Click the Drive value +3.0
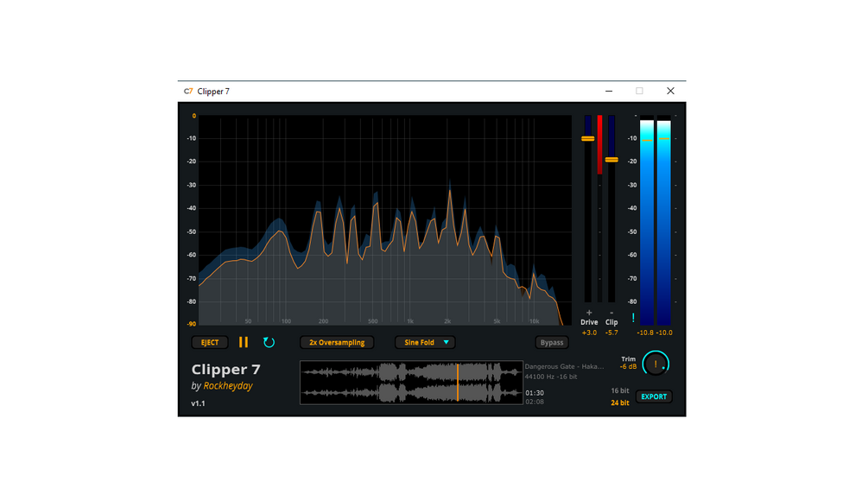The height and width of the screenshot is (488, 868). click(x=589, y=333)
